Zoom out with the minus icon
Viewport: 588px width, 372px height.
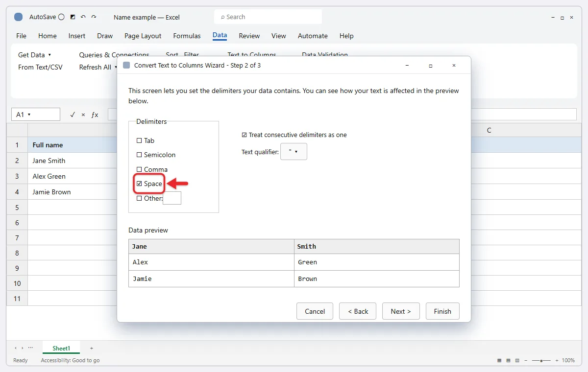(526, 360)
